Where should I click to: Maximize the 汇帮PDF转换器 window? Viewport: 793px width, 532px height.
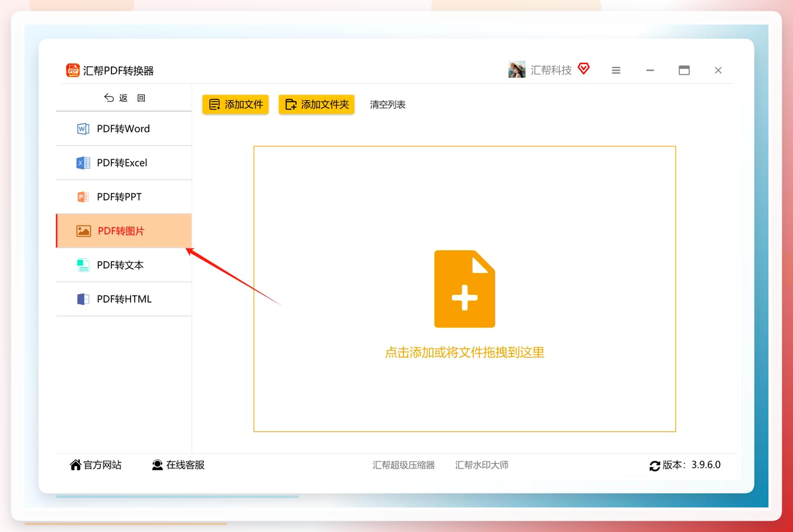(x=684, y=70)
